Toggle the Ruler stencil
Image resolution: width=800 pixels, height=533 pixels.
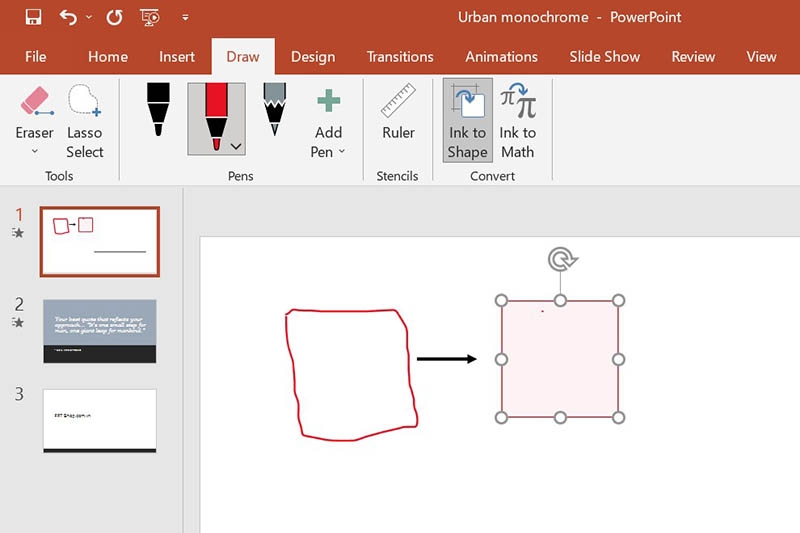pyautogui.click(x=398, y=112)
